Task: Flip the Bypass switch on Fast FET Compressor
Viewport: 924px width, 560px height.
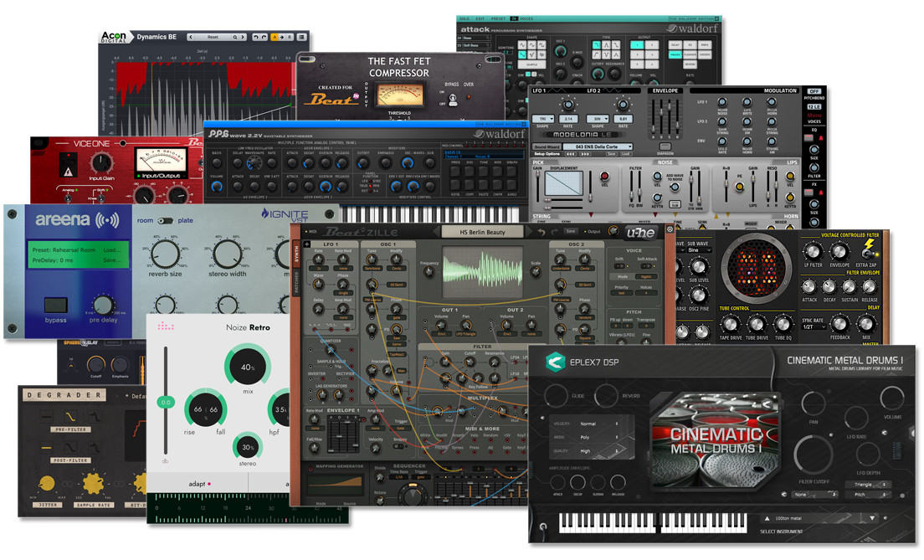Action: tap(453, 100)
